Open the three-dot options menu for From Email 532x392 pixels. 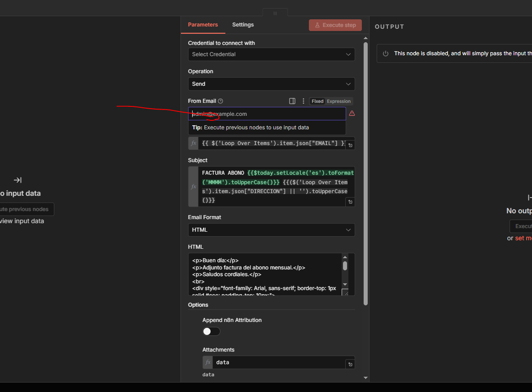tap(303, 101)
